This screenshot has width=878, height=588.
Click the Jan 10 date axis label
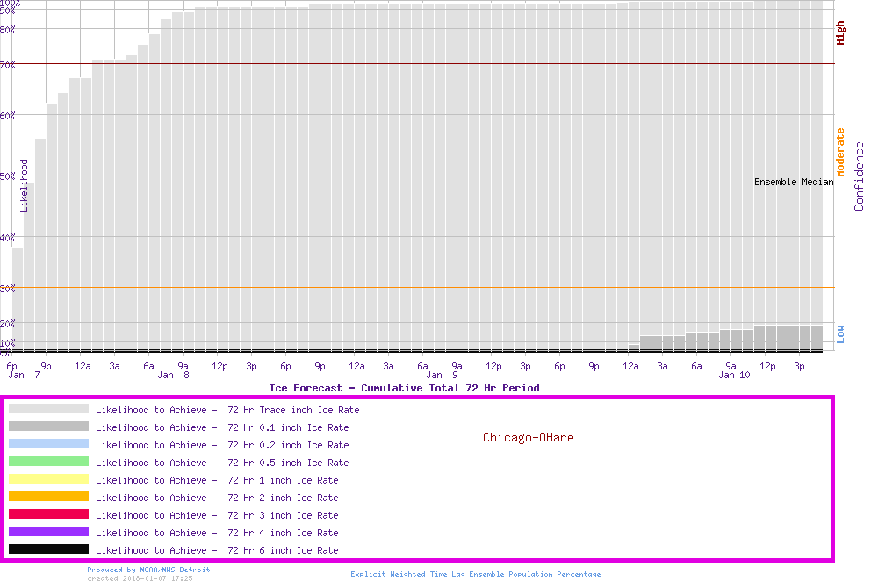click(x=734, y=375)
